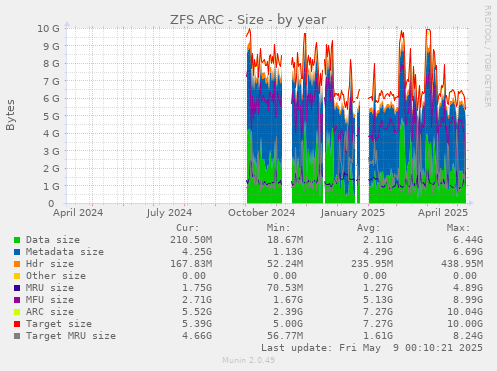Click the April 2025 x-axis label
The height and width of the screenshot is (371, 497).
[443, 213]
